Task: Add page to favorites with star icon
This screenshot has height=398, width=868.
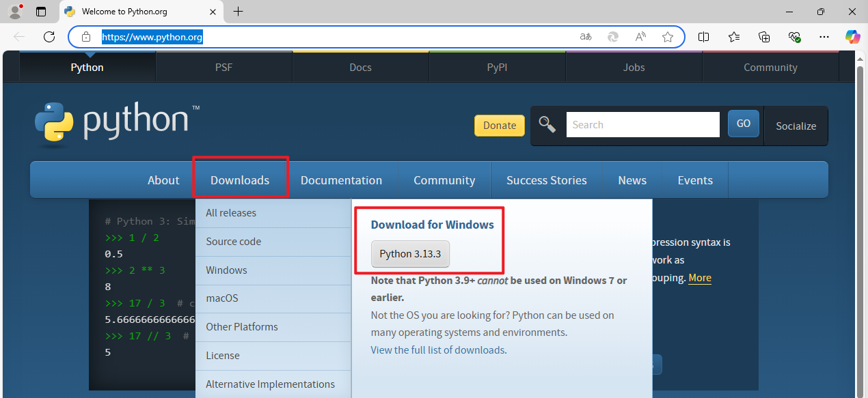Action: pos(668,37)
